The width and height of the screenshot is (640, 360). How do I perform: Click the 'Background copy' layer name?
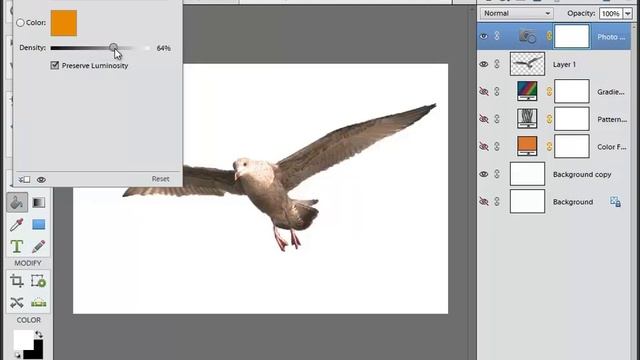click(582, 174)
